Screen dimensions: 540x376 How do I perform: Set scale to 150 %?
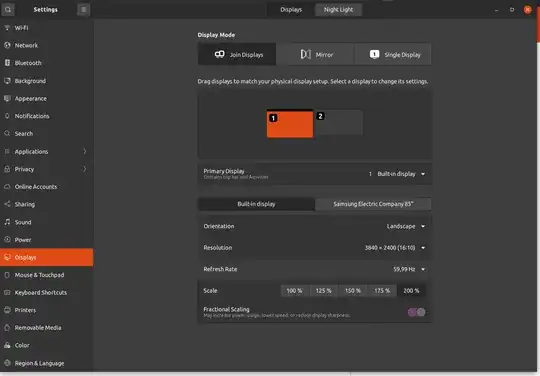(353, 291)
